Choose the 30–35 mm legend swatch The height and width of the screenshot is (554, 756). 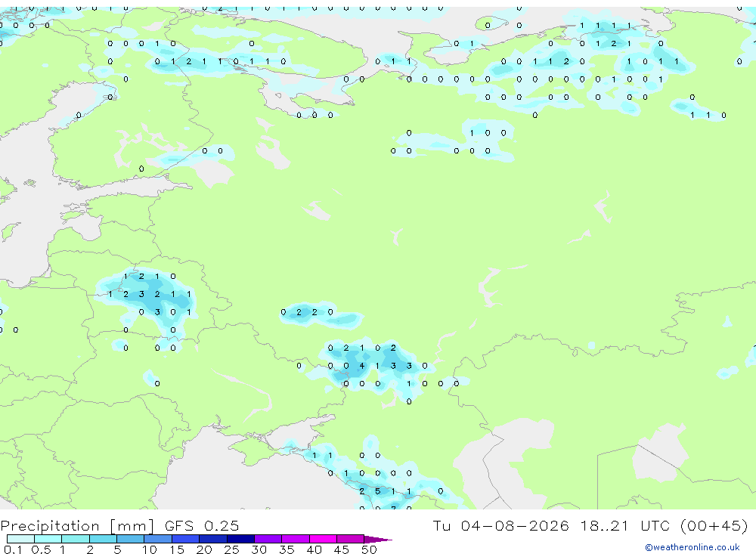[x=268, y=539]
